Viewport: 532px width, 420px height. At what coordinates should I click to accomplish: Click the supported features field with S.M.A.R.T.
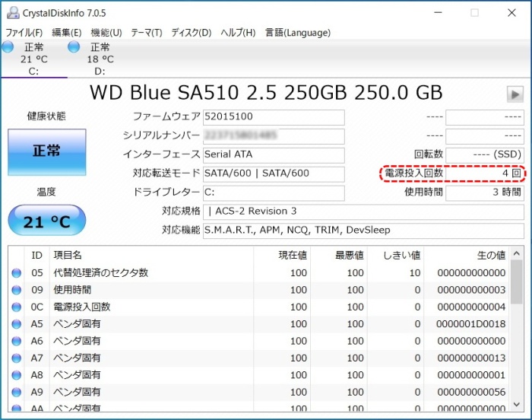[x=363, y=231]
